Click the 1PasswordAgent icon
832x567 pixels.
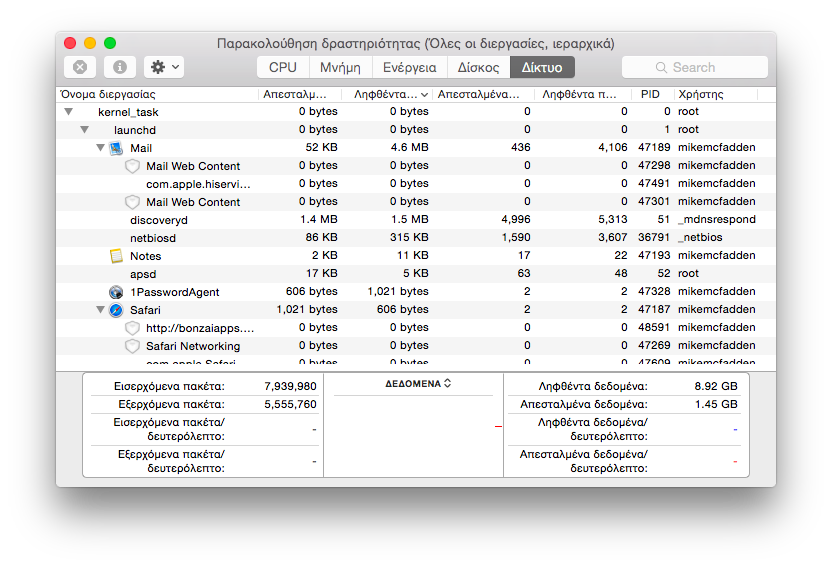tap(116, 292)
